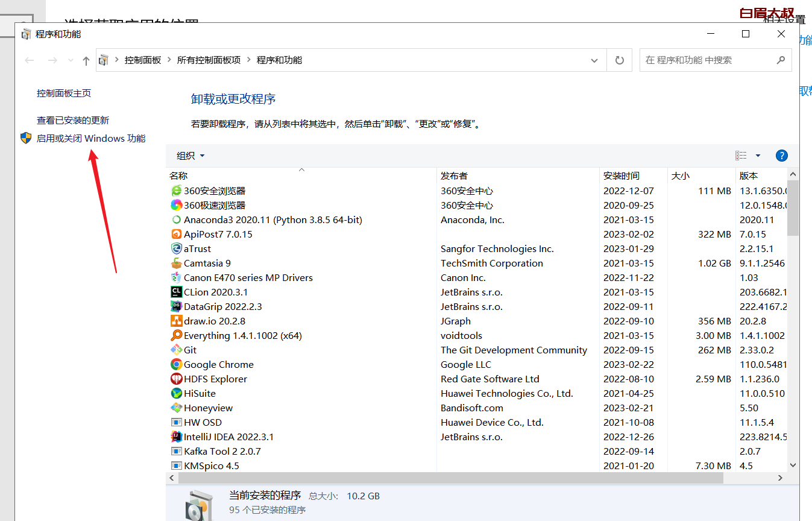
Task: Click the HDFS Explorer icon
Action: (176, 379)
